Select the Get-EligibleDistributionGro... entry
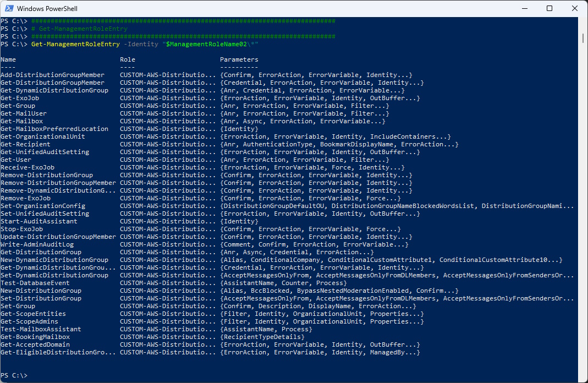Viewport: 588px width, 383px height. coord(58,352)
